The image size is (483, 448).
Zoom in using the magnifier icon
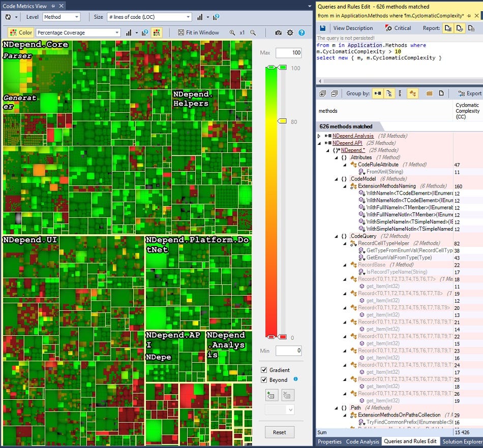(x=232, y=33)
